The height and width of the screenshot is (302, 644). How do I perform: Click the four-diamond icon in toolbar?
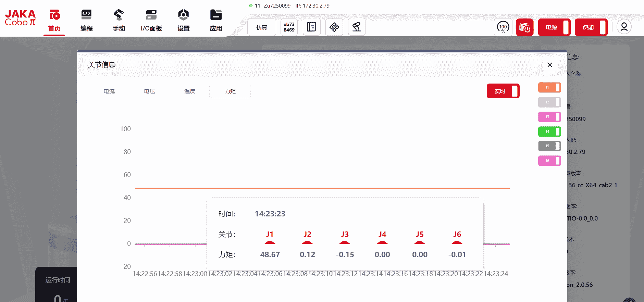click(334, 27)
